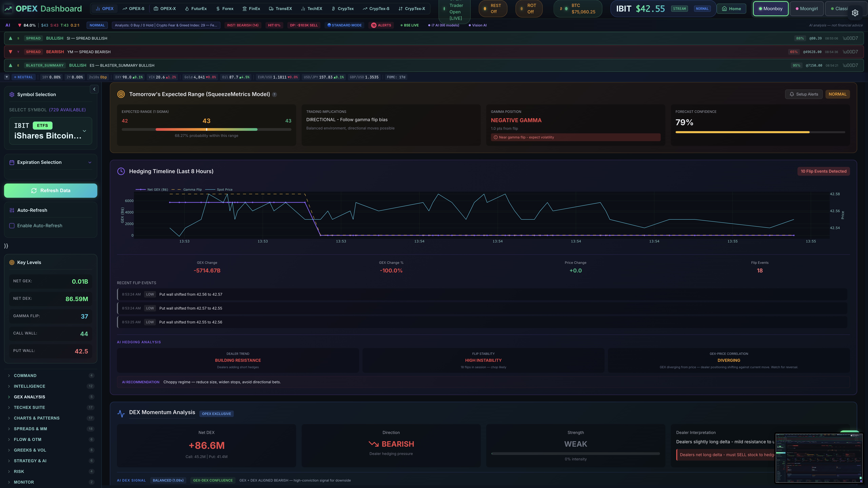Switch to the TechEX tab
This screenshot has width=868, height=488.
(312, 9)
